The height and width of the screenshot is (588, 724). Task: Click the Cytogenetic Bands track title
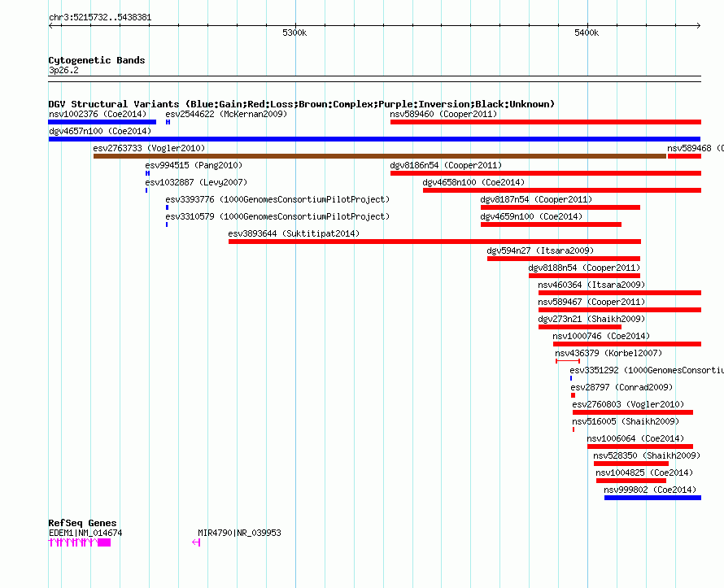97,60
